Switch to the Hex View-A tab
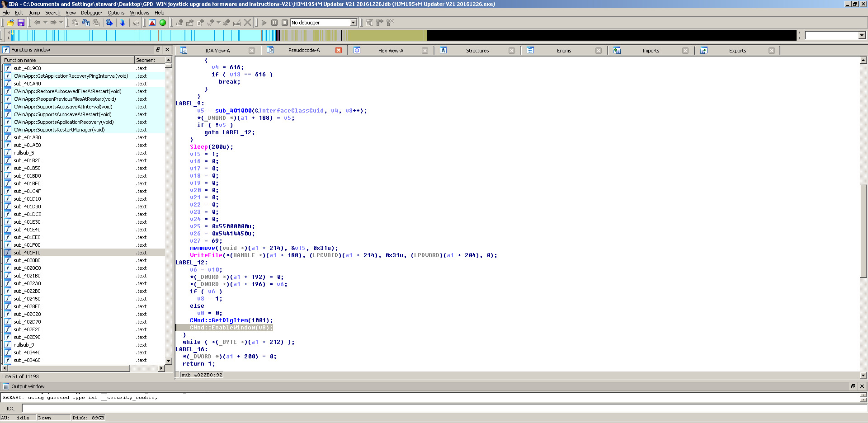Viewport: 868px width, 423px height. pyautogui.click(x=391, y=51)
